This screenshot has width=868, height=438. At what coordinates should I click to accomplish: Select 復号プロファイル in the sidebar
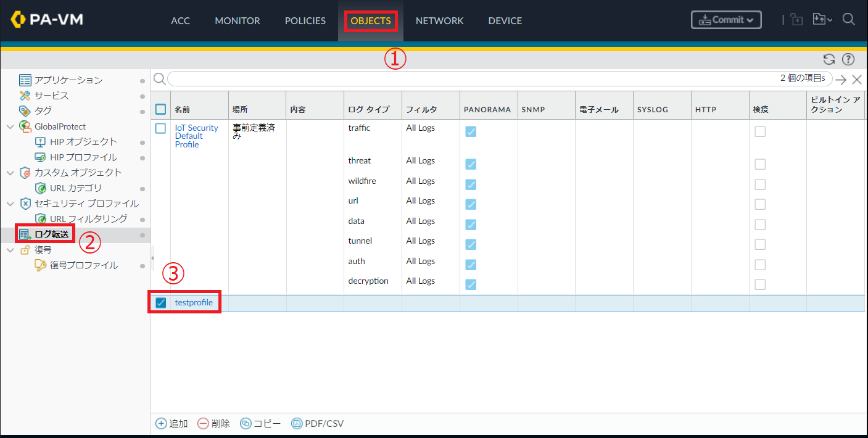click(83, 265)
